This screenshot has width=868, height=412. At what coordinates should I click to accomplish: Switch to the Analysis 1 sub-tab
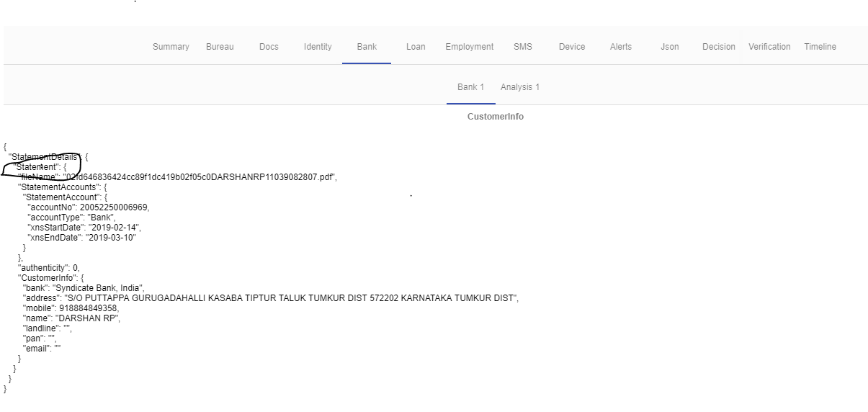520,87
